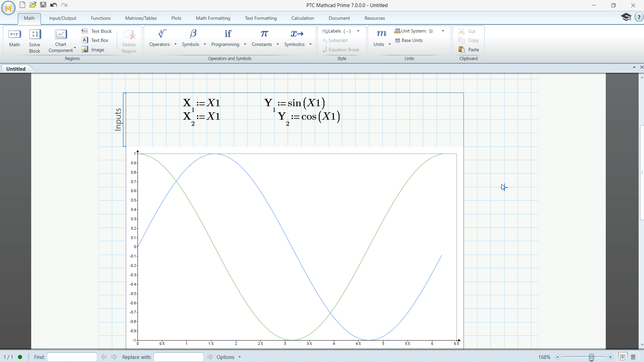Screen dimensions: 644x362
Task: Open the Help question mark icon
Action: (x=639, y=17)
